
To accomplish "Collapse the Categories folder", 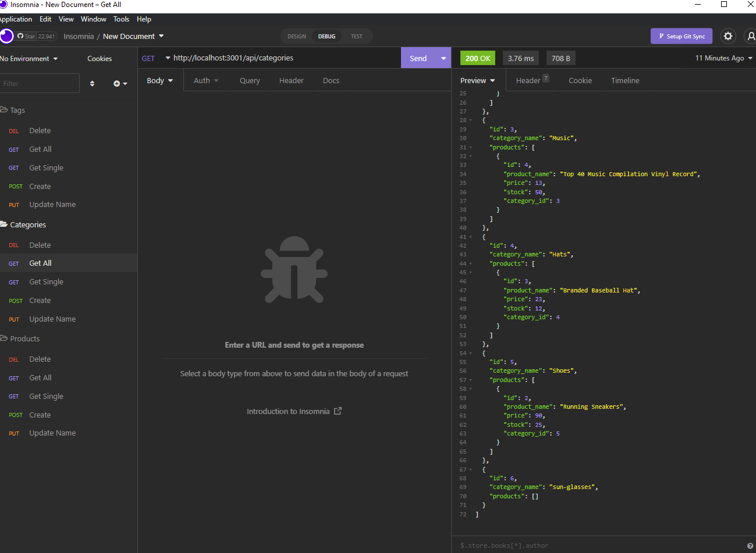I will [x=23, y=224].
